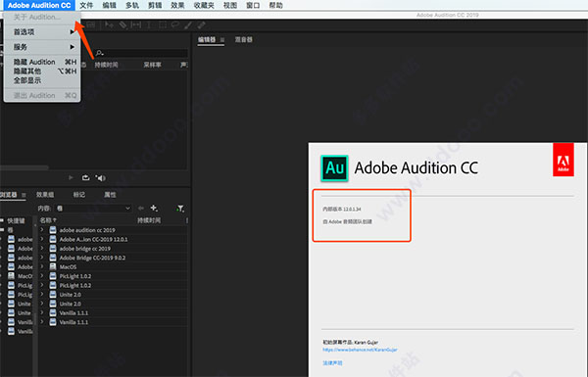The width and height of the screenshot is (588, 377).
Task: Open the 视图 menu
Action: (230, 5)
